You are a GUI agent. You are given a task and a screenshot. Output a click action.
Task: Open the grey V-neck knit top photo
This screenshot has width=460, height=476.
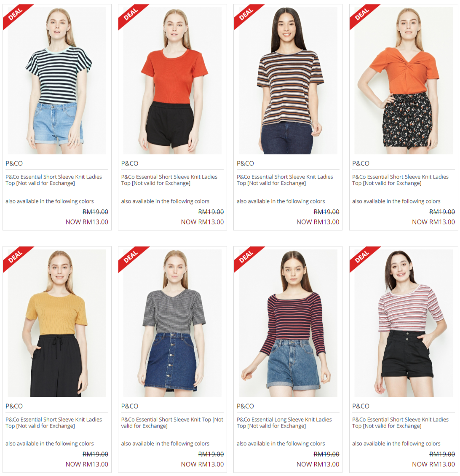point(172,323)
